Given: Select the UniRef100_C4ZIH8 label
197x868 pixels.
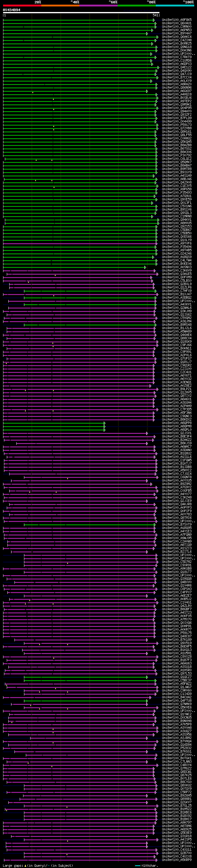Looking at the screenshot, I should point(177,40).
